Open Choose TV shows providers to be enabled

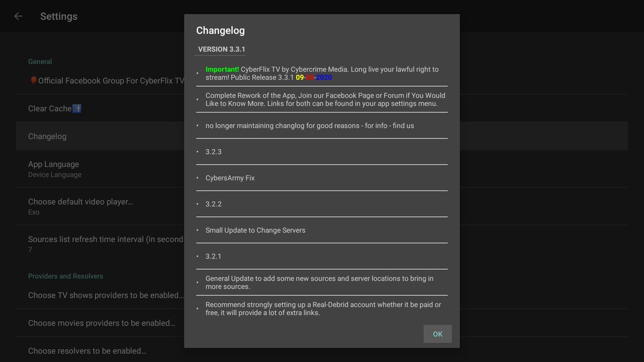[322, 295]
